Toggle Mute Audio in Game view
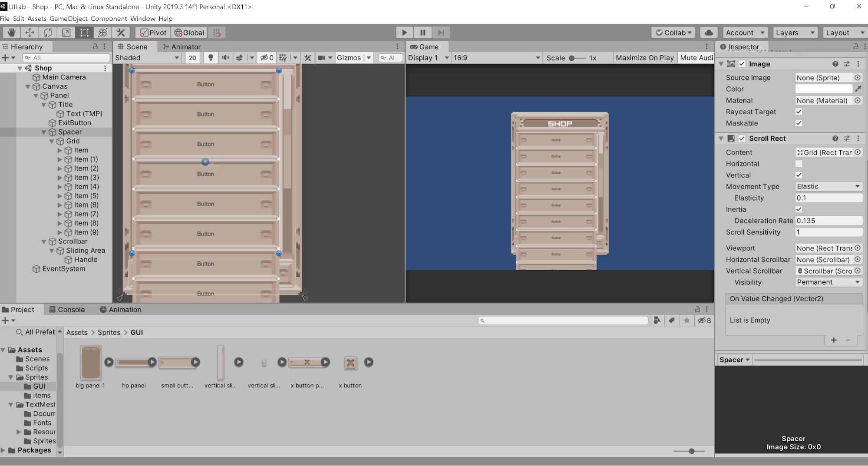868x466 pixels. [x=696, y=58]
